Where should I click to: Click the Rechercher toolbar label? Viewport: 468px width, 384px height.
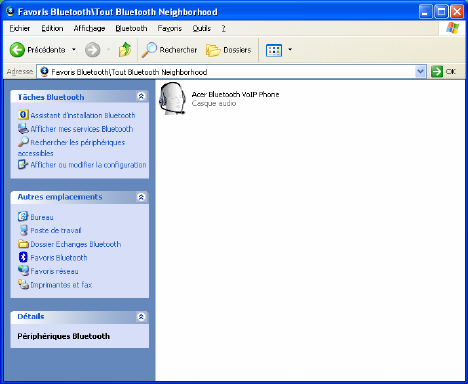click(178, 50)
